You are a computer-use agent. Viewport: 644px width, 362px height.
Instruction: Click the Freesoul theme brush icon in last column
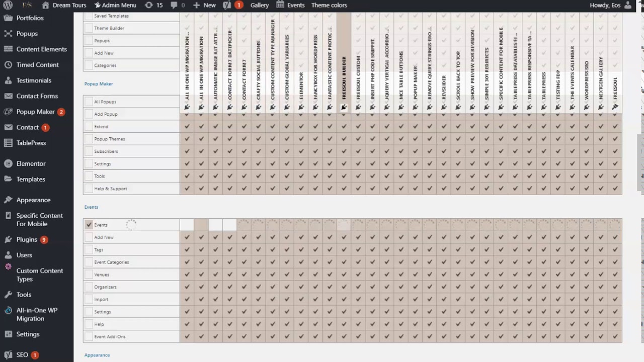tap(615, 107)
